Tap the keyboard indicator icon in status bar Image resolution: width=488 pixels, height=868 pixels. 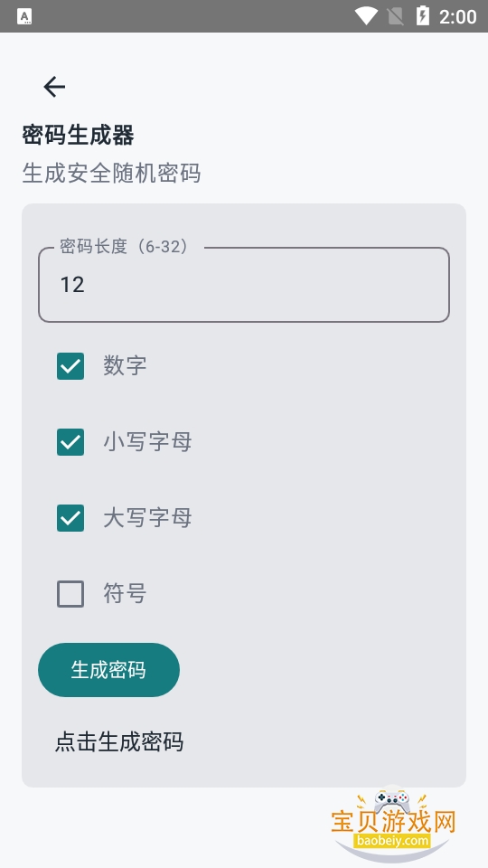point(24,16)
